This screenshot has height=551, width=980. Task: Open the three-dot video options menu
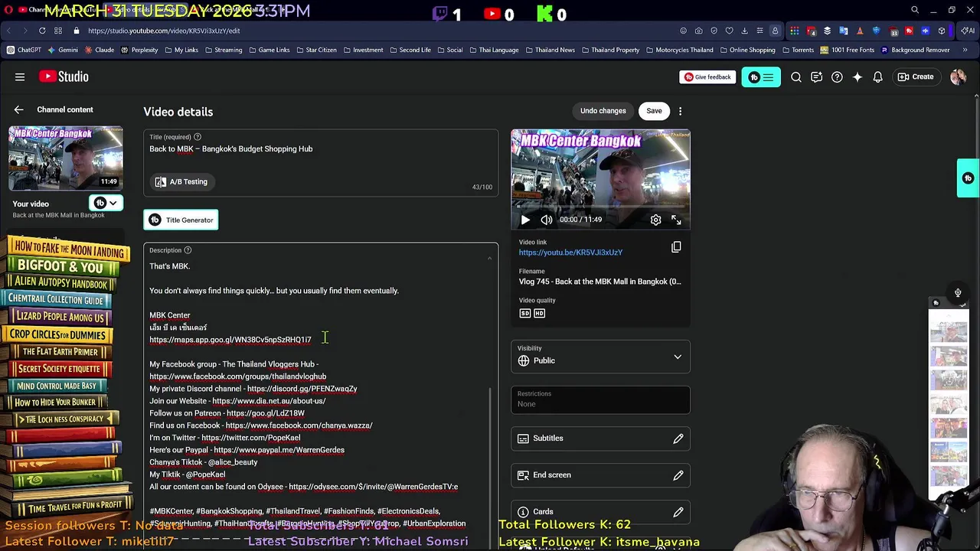pyautogui.click(x=680, y=111)
